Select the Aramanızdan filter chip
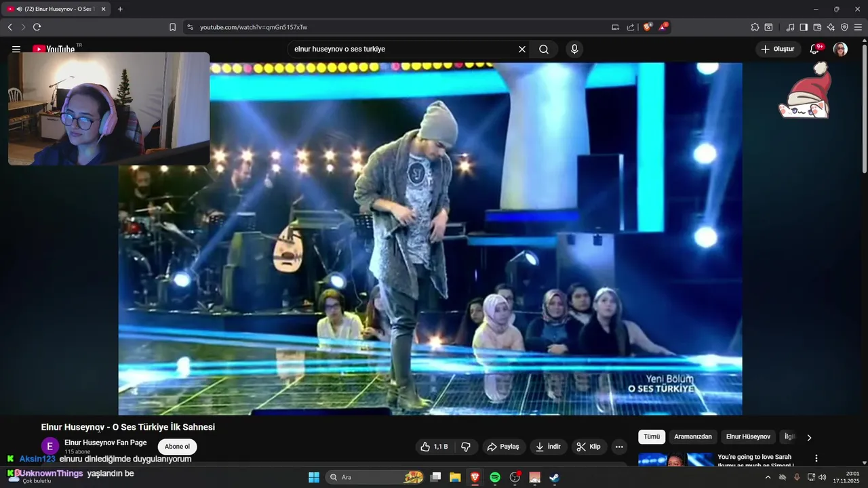The height and width of the screenshot is (488, 868). (693, 437)
